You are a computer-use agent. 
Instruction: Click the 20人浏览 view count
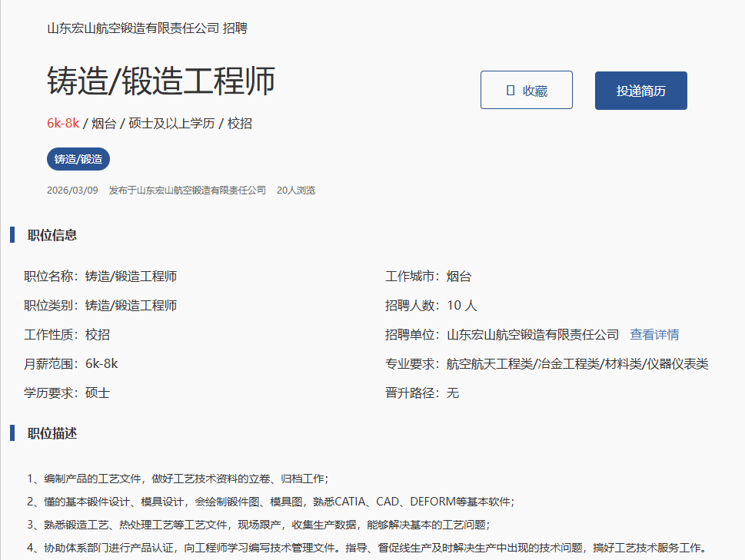(x=296, y=191)
